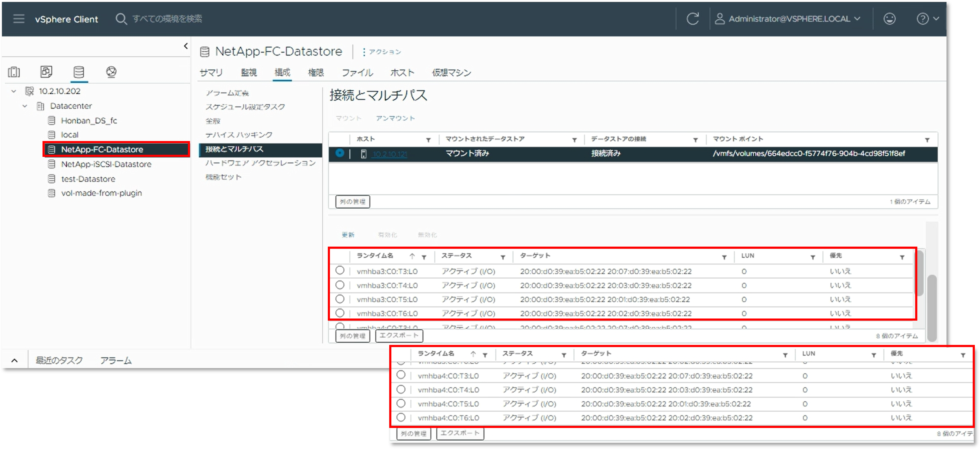Open host link 10.2.10.121
Screen dimensions: 980x449
click(390, 154)
